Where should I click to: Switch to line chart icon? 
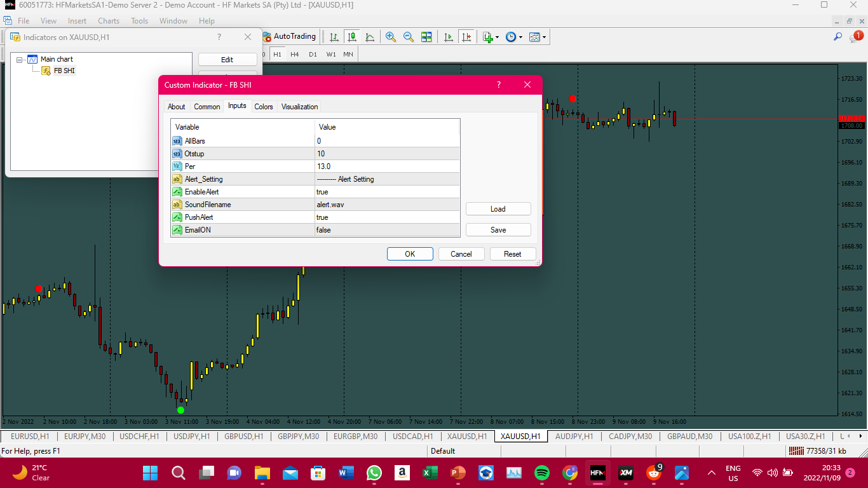coord(370,37)
